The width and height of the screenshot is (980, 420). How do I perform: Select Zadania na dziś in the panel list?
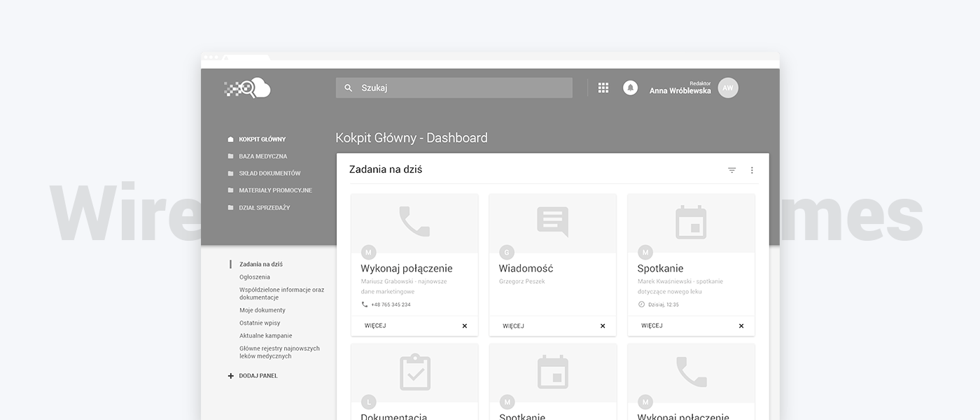click(x=261, y=265)
